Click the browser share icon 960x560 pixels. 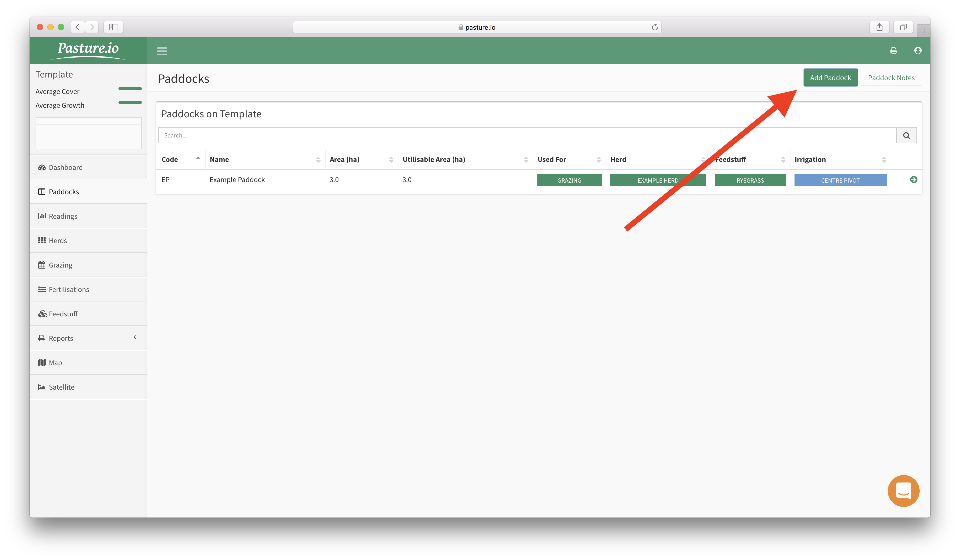coord(879,27)
